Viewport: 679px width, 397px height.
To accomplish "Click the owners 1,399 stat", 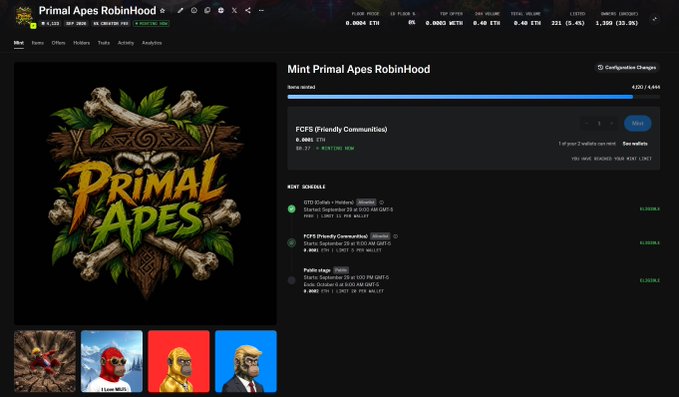I will click(x=617, y=23).
